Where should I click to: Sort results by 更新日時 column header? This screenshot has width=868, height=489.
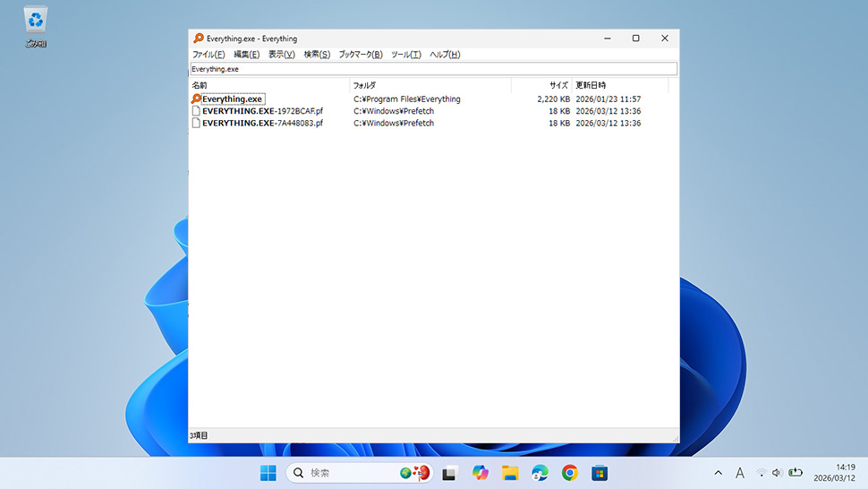(x=617, y=86)
